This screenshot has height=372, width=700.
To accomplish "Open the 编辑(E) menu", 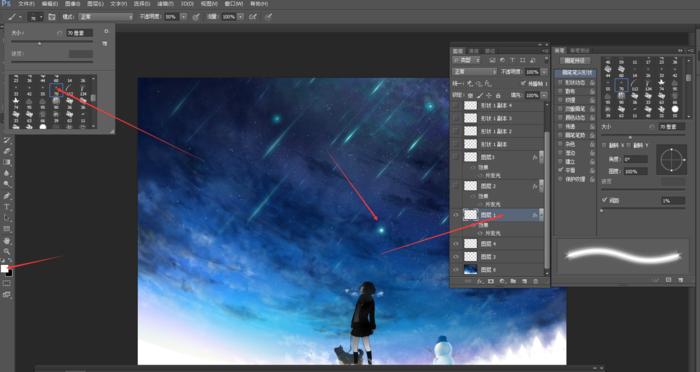I will point(50,4).
